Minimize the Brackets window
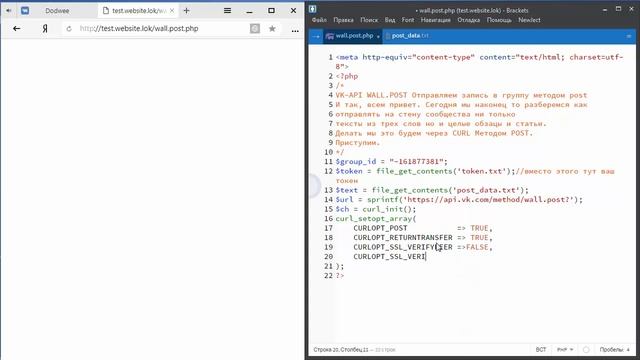The height and width of the screenshot is (360, 640). [x=604, y=9]
